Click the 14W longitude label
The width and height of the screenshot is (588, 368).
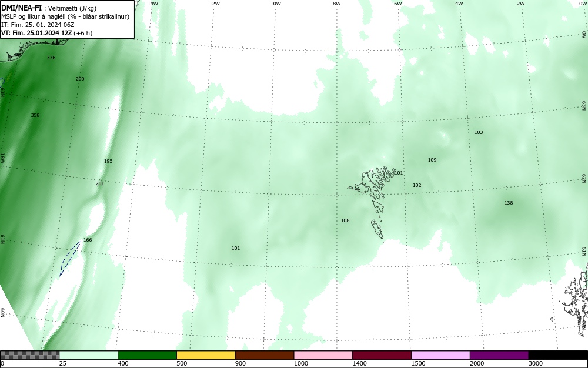[152, 4]
